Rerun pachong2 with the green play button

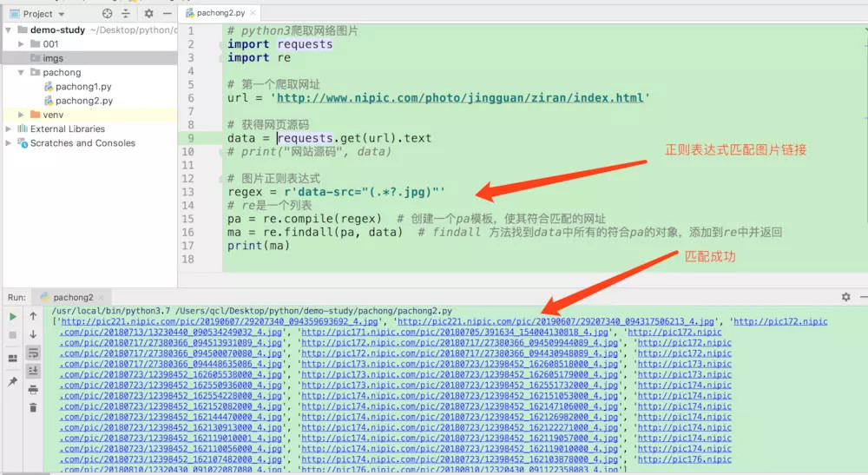[x=13, y=317]
